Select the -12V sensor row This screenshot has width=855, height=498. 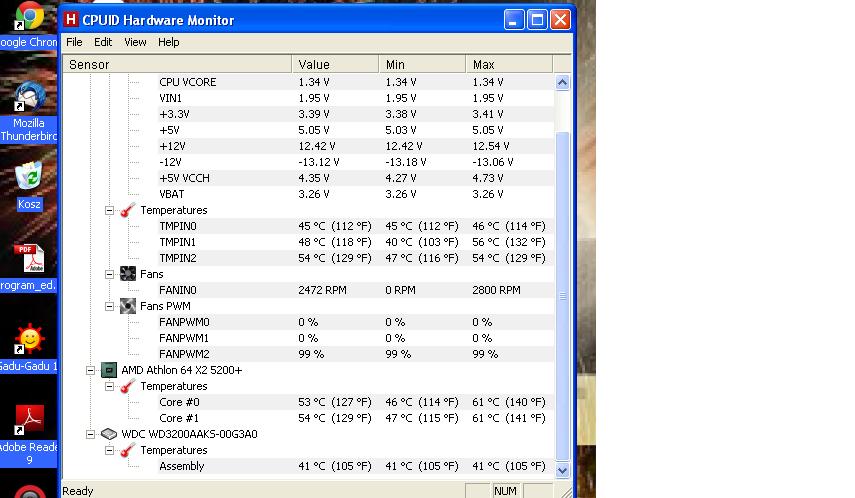(356, 162)
